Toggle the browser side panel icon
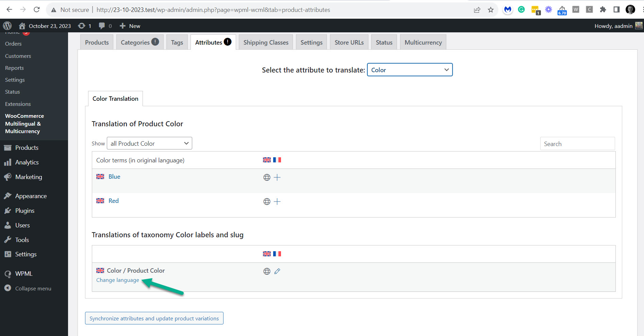 pyautogui.click(x=616, y=10)
